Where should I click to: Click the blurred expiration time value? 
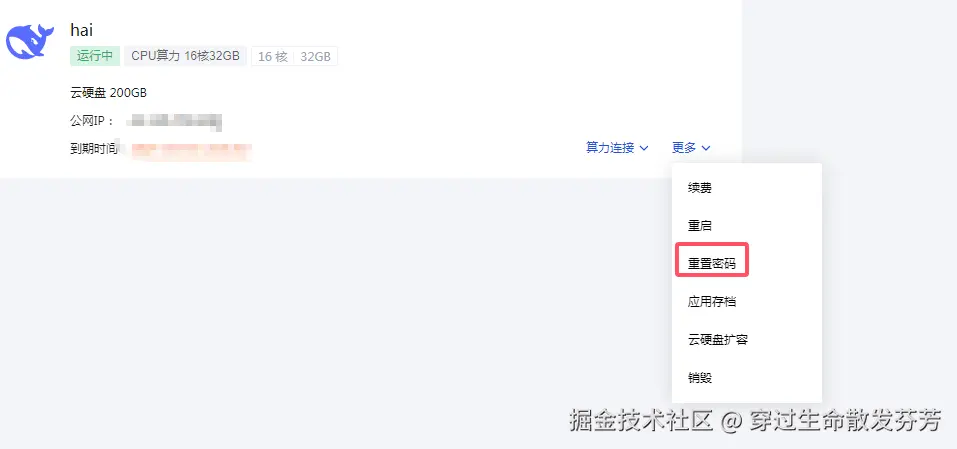click(x=192, y=149)
